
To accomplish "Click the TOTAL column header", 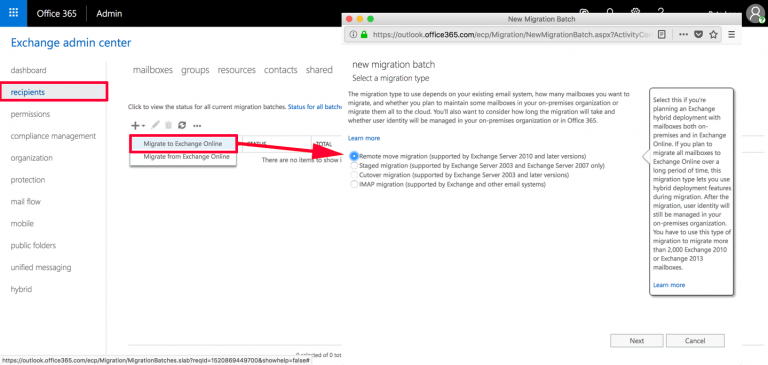I will point(324,144).
